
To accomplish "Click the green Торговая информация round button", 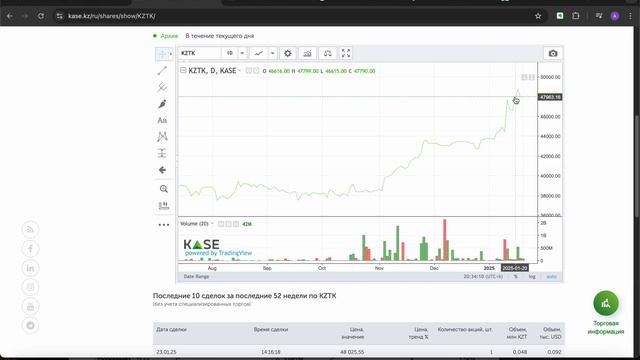I will pos(606,303).
